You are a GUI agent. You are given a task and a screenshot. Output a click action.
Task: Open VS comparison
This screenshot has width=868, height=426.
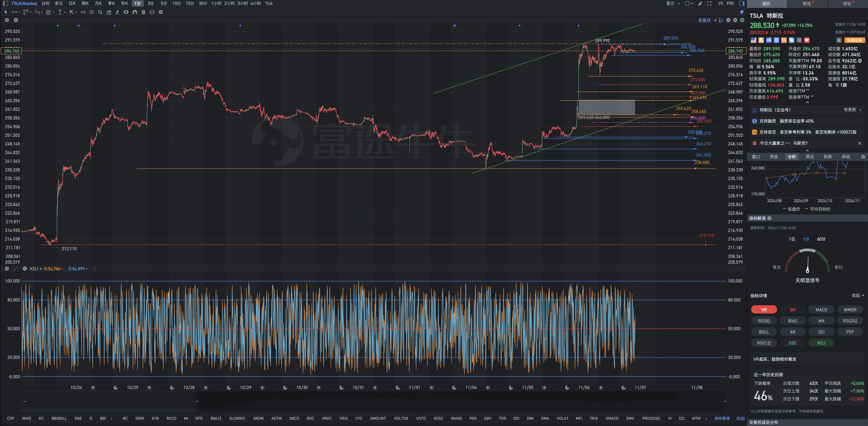720,3
